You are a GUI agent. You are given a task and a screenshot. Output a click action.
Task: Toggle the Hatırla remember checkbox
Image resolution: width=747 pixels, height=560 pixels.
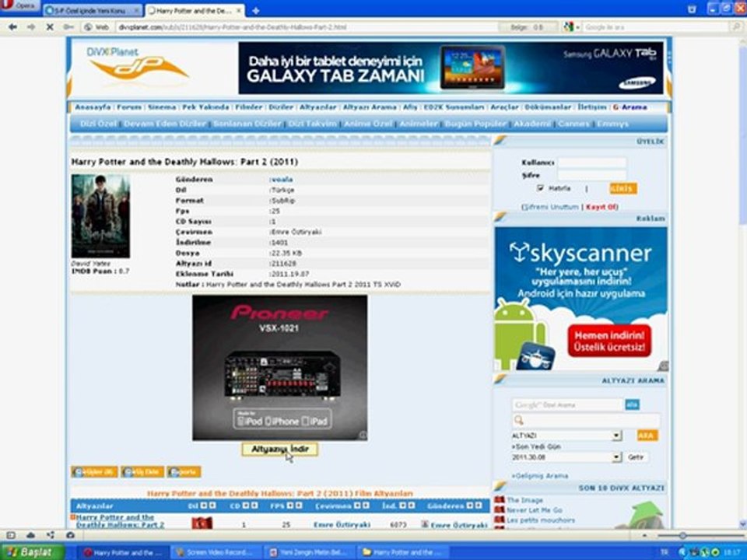pos(540,188)
